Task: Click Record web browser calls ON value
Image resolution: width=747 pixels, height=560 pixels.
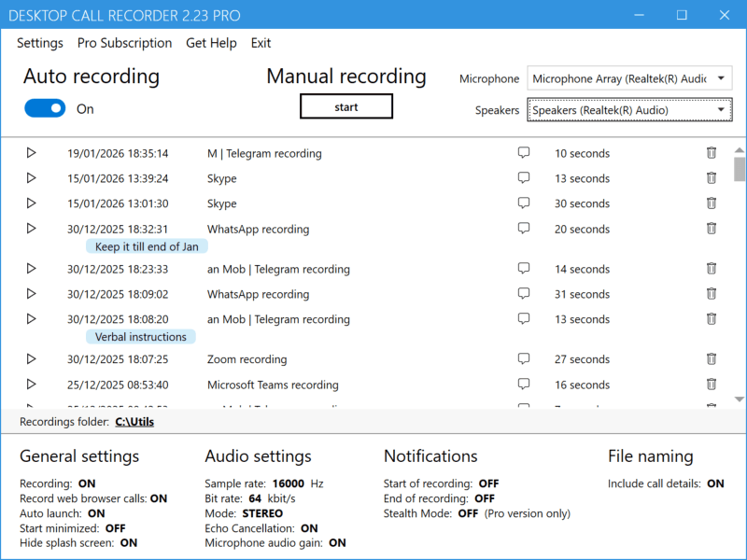Action: pos(159,498)
